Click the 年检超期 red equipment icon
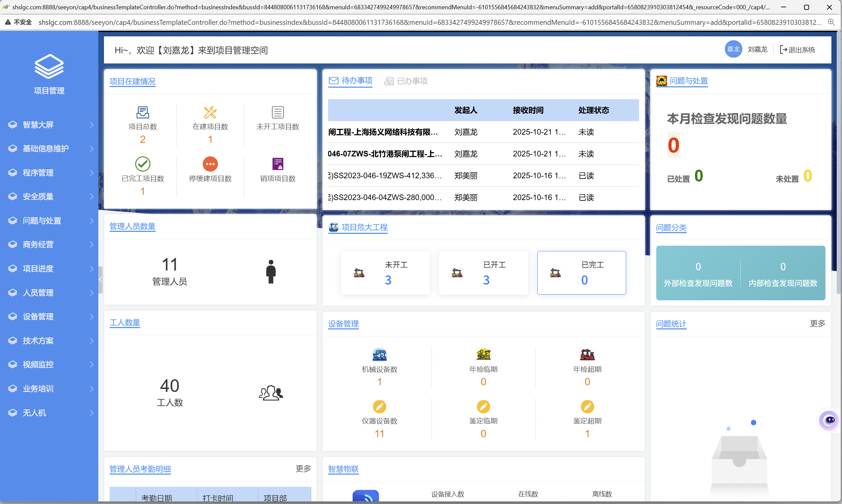The image size is (842, 504). (587, 355)
